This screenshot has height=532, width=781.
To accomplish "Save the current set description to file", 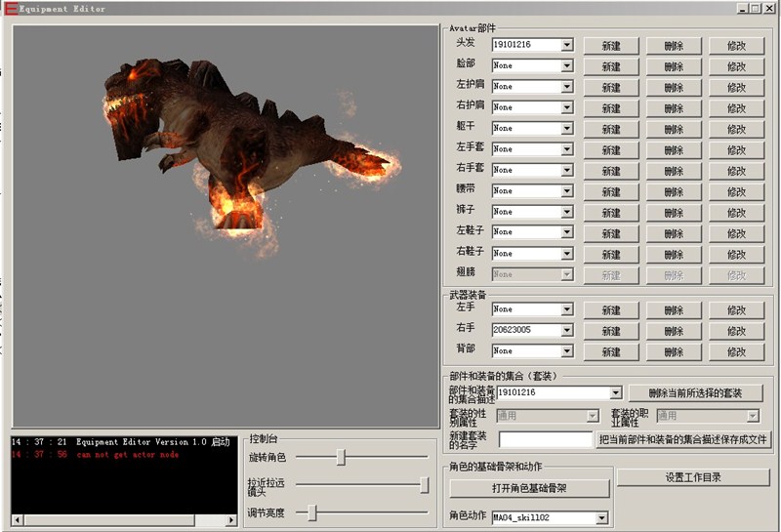I will pos(683,439).
